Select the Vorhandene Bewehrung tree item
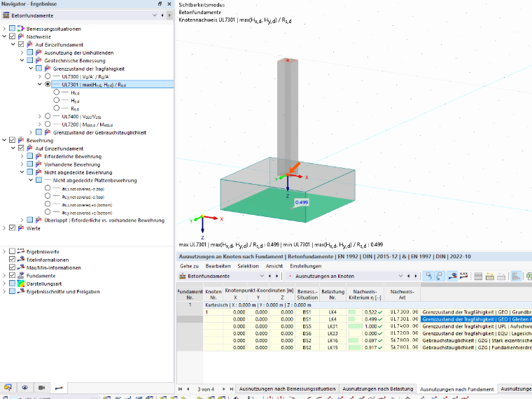Screen dimensions: 532x399 tap(72, 164)
